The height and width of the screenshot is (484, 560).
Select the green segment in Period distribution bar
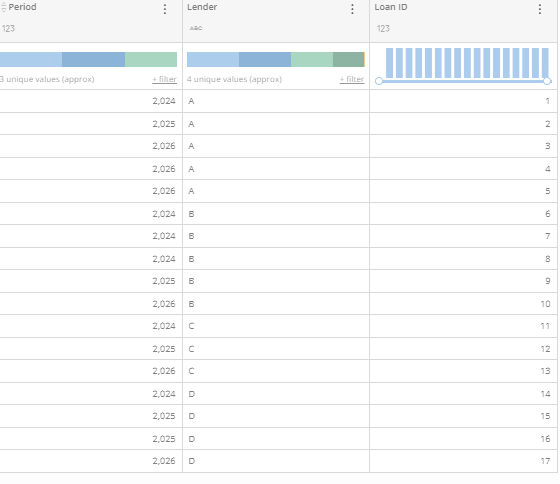[x=151, y=59]
